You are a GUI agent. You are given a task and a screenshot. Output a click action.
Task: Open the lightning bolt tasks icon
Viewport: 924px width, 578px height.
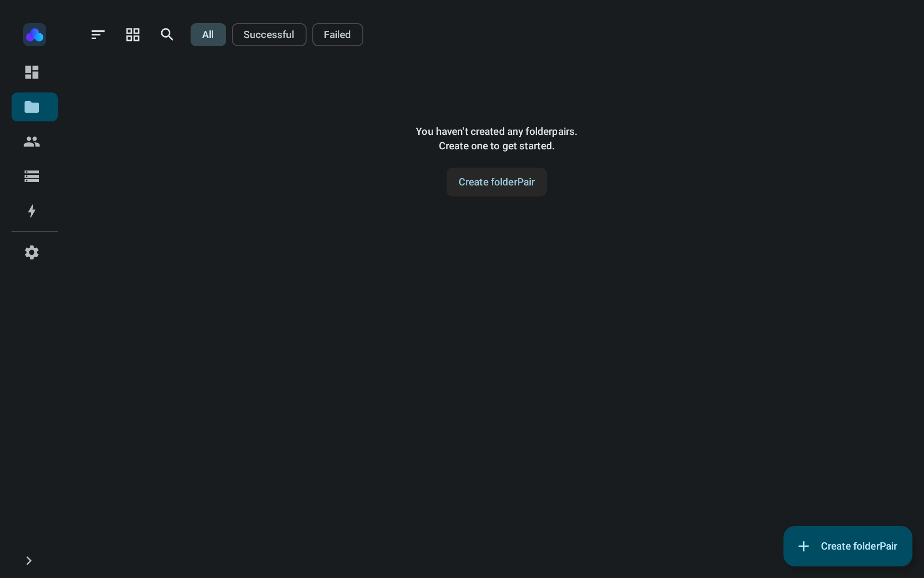(x=32, y=211)
